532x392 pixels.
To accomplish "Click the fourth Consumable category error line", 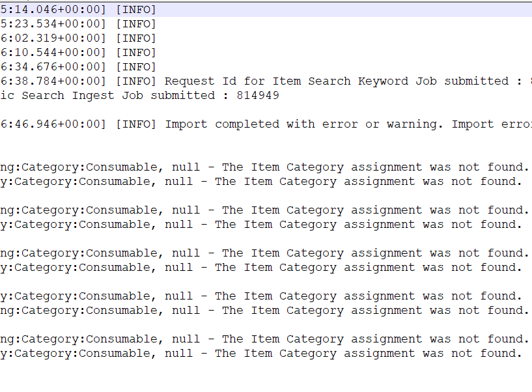I will (x=260, y=224).
